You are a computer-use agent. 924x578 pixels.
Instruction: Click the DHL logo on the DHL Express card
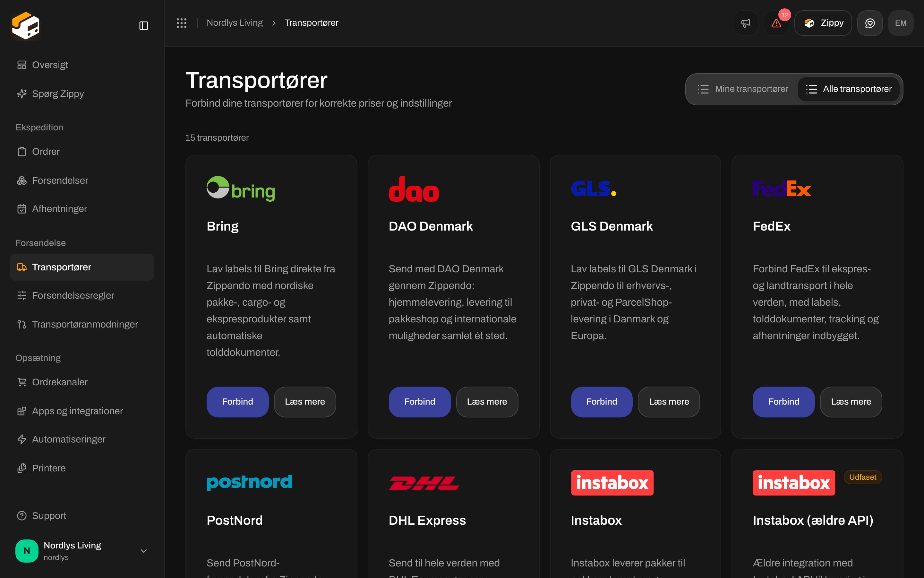tap(424, 483)
